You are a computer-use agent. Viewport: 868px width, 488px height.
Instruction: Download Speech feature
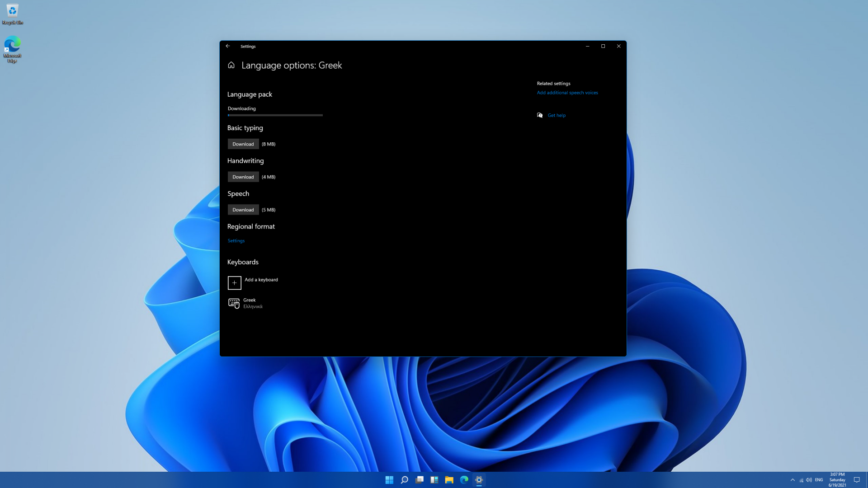[243, 210]
